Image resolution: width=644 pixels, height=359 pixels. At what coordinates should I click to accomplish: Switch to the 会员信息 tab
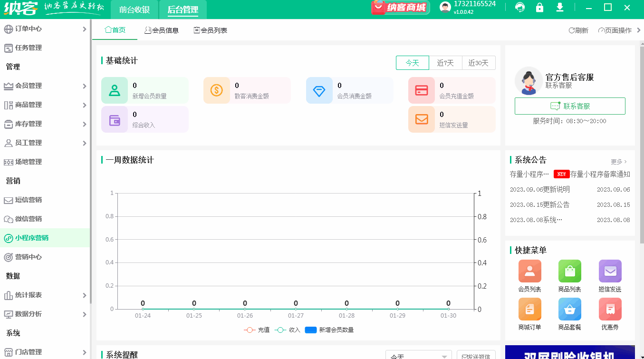[x=161, y=29]
